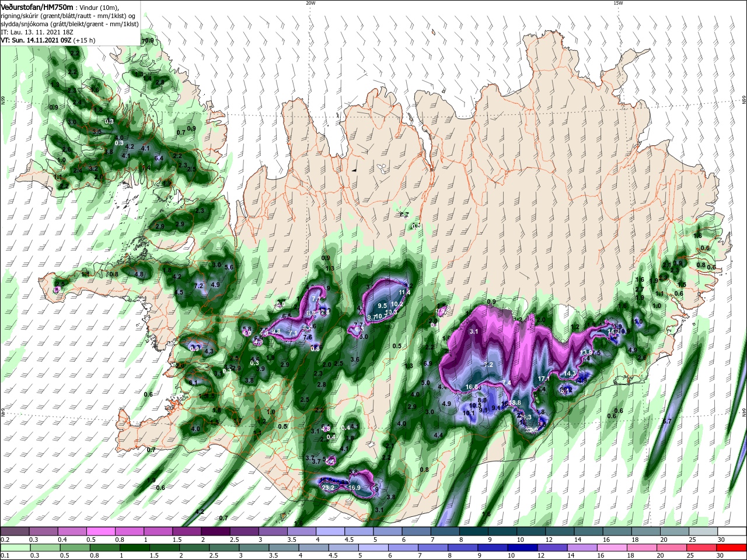Click the 5.7 value offshore in the southeast
The image size is (747, 560).
click(668, 421)
